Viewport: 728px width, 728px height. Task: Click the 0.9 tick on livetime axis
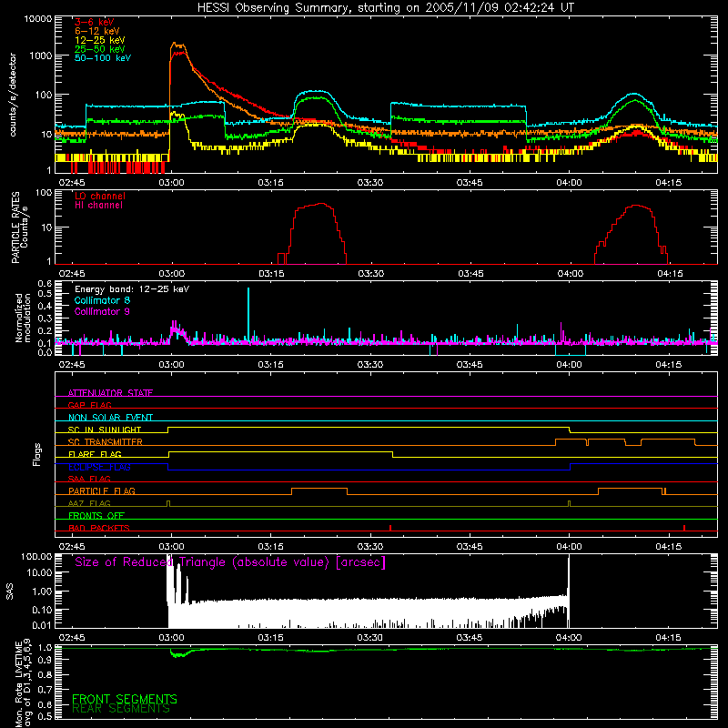45,659
